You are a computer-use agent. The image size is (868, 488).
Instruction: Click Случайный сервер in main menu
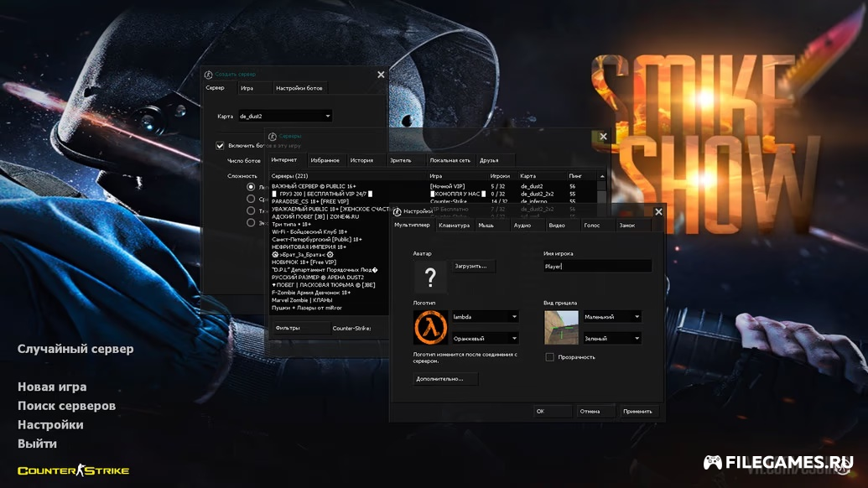click(75, 349)
